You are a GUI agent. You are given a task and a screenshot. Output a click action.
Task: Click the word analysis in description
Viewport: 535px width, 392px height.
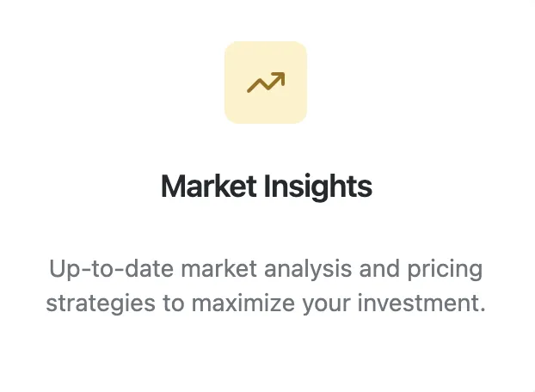[x=308, y=269]
